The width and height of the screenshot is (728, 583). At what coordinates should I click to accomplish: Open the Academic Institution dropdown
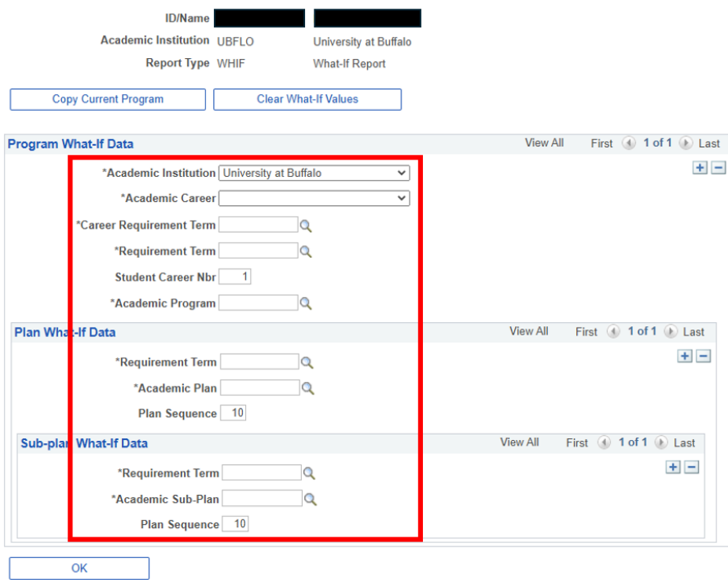(314, 173)
